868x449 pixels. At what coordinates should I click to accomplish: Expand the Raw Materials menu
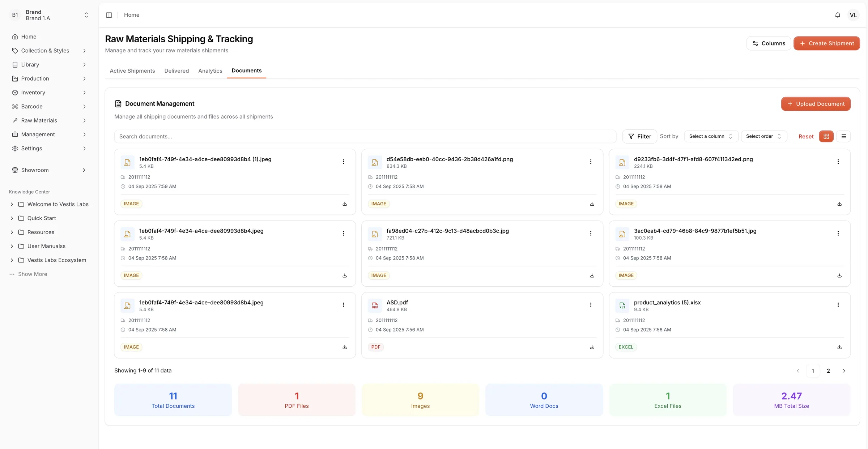click(x=50, y=120)
